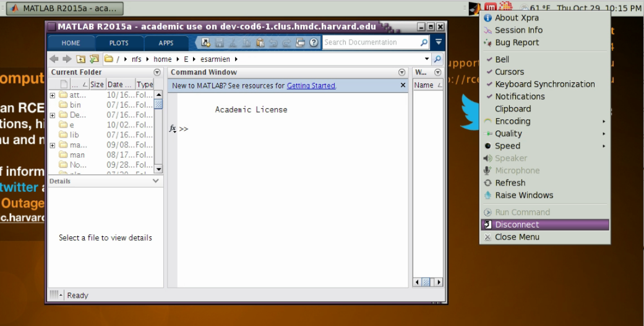
Task: Click Raise Windows menu entry
Action: (545, 195)
